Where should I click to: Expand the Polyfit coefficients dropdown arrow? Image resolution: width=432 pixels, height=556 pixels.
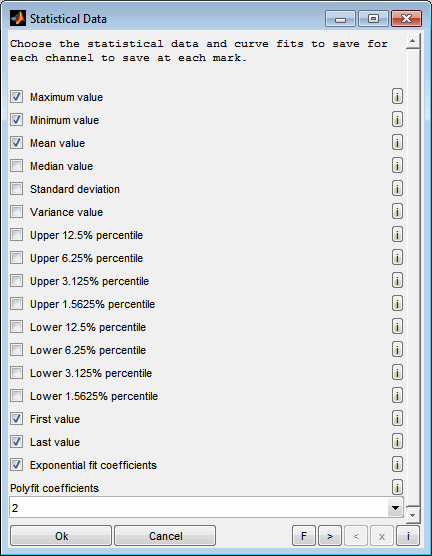tap(395, 508)
